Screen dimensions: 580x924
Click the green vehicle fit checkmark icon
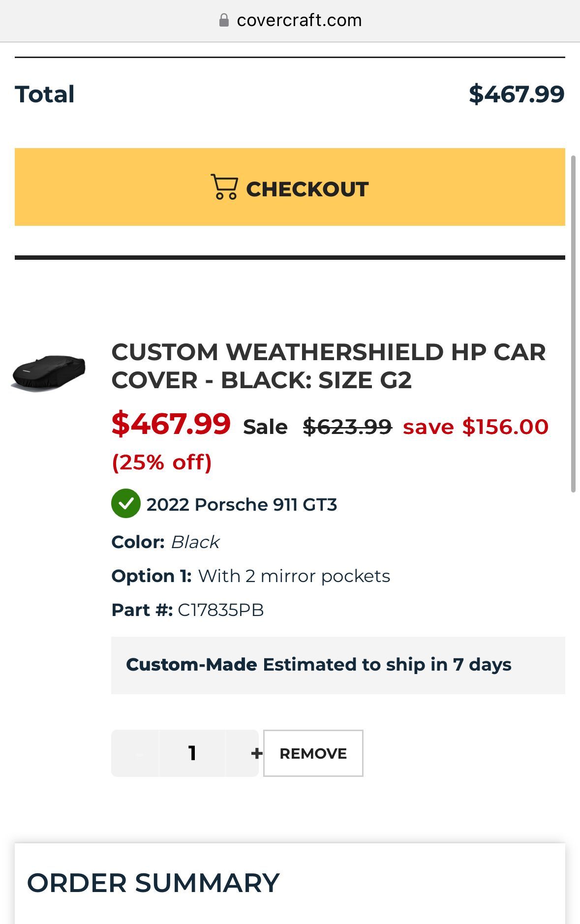pyautogui.click(x=126, y=503)
